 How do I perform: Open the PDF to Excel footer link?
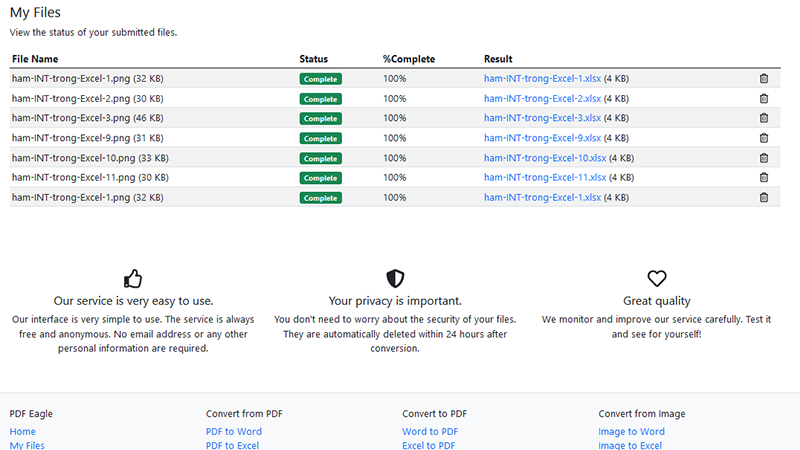[x=232, y=445]
